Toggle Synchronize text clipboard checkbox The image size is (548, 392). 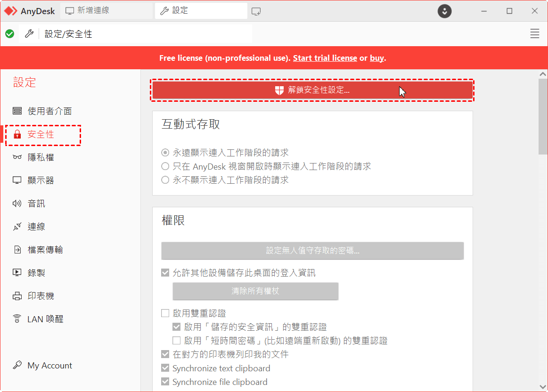(x=165, y=368)
